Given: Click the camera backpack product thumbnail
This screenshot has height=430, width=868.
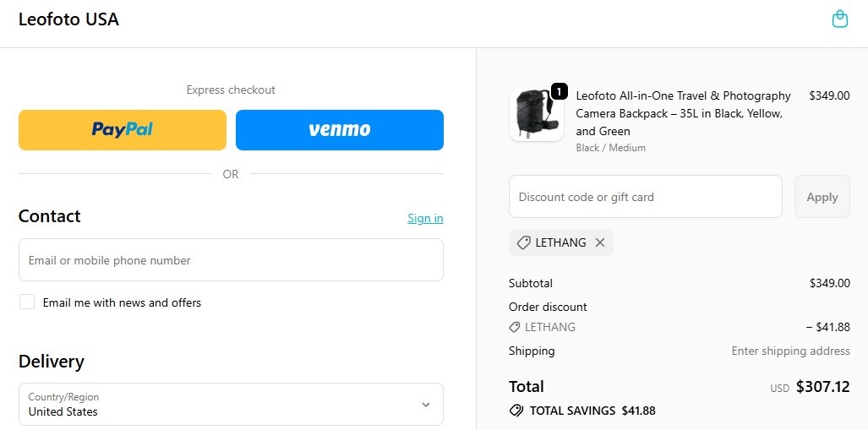Looking at the screenshot, I should (x=536, y=115).
